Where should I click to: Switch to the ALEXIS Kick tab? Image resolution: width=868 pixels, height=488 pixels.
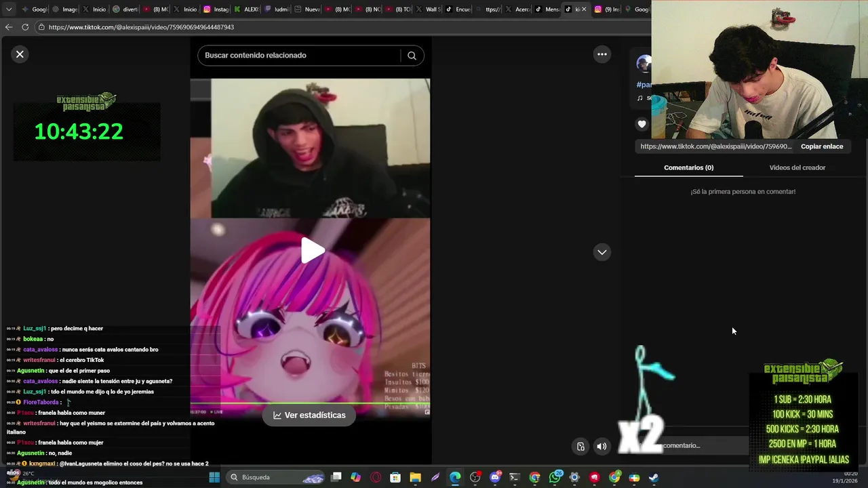(x=246, y=9)
